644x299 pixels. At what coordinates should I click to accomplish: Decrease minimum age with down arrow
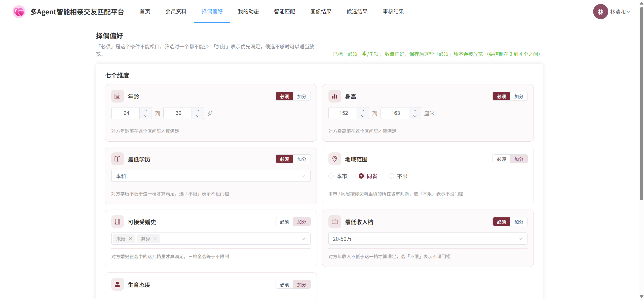tap(146, 116)
